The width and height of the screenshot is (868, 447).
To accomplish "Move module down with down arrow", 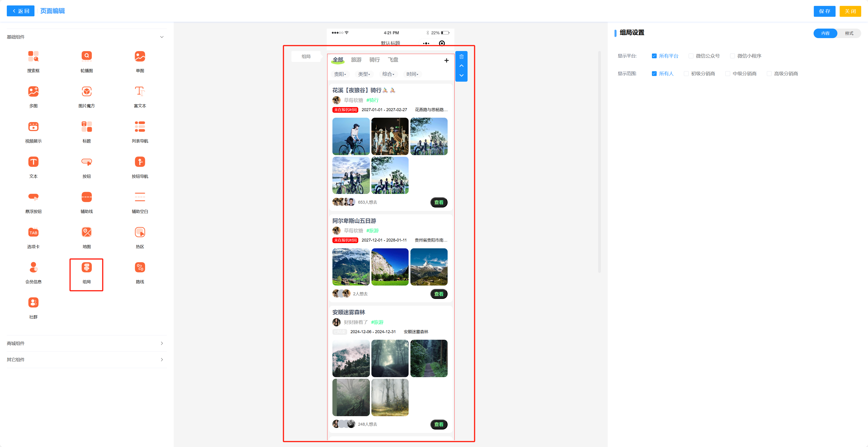I will click(461, 76).
